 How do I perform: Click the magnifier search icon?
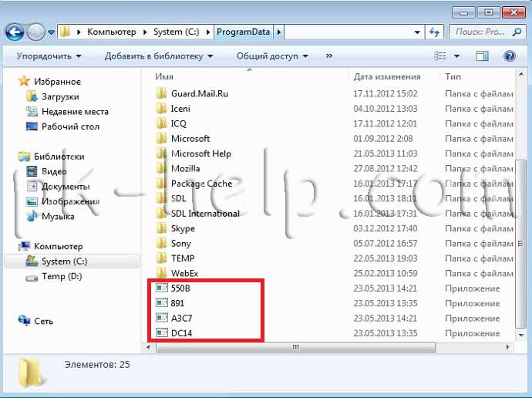tap(517, 32)
